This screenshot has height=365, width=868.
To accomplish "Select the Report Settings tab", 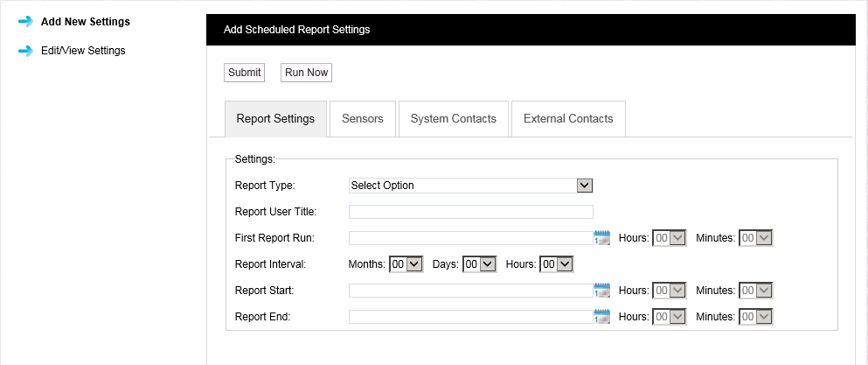I will tap(275, 119).
